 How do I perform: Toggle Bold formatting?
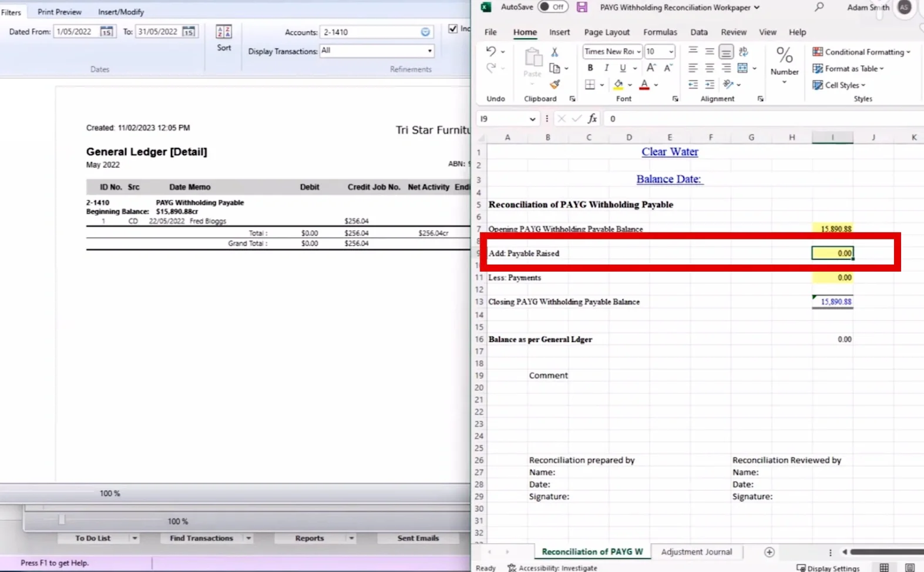590,68
